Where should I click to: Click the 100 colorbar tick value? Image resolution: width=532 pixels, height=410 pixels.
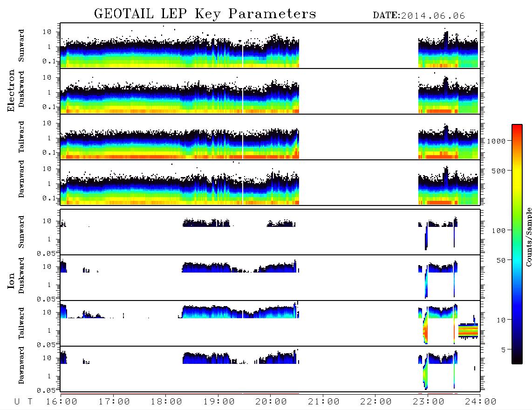498,231
